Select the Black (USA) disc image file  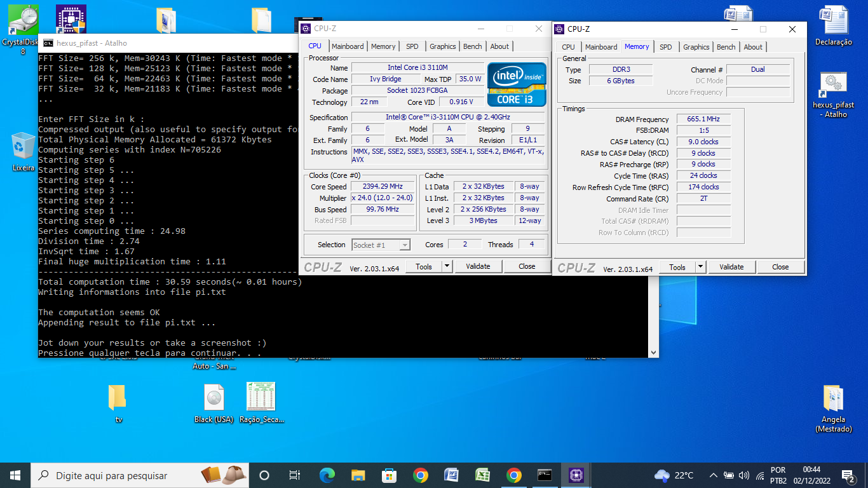coord(214,403)
